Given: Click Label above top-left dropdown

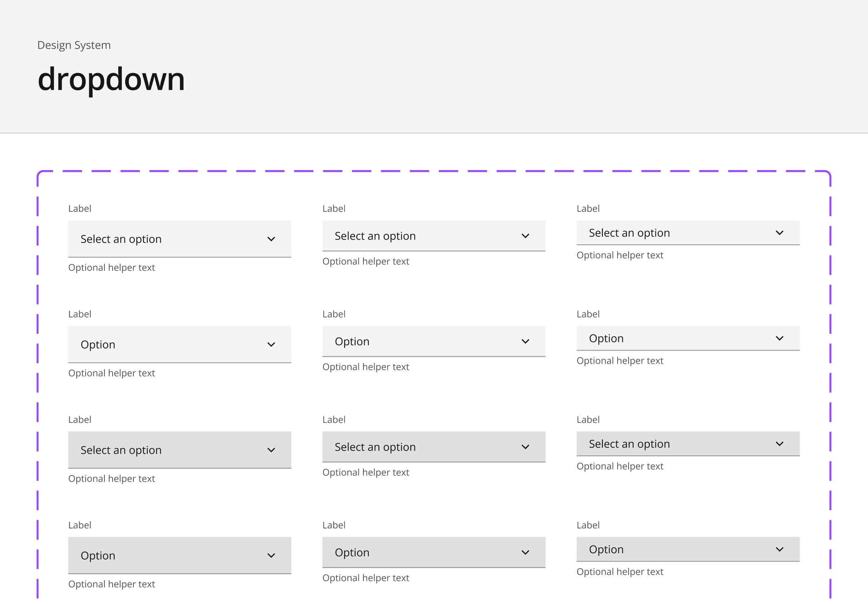Looking at the screenshot, I should click(80, 209).
